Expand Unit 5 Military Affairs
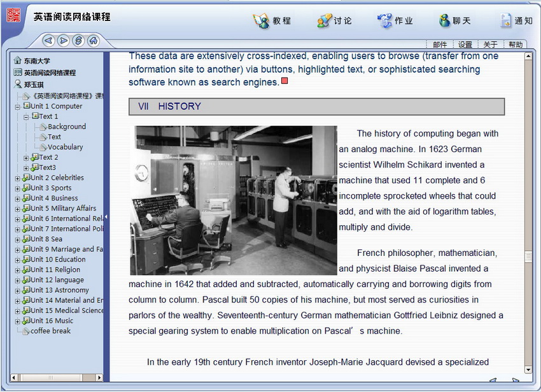Screen dimensions: 541x392 click(x=17, y=209)
